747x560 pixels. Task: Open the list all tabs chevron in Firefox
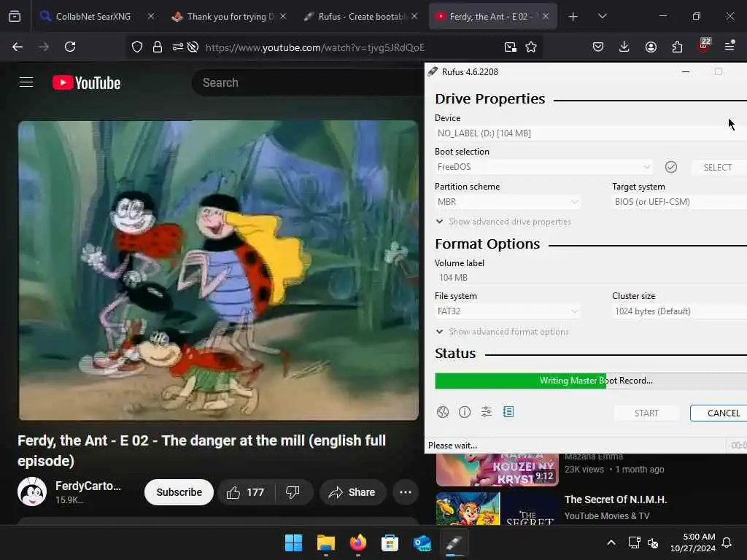[x=602, y=17]
